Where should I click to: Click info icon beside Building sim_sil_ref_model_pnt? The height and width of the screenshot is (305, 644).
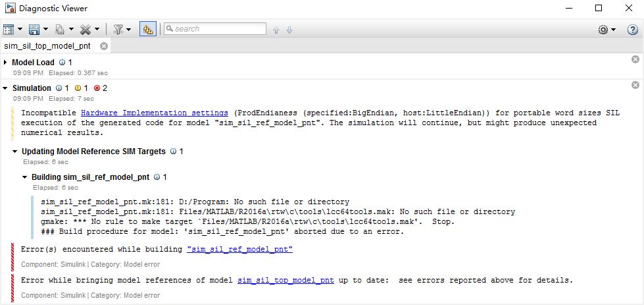(x=157, y=177)
